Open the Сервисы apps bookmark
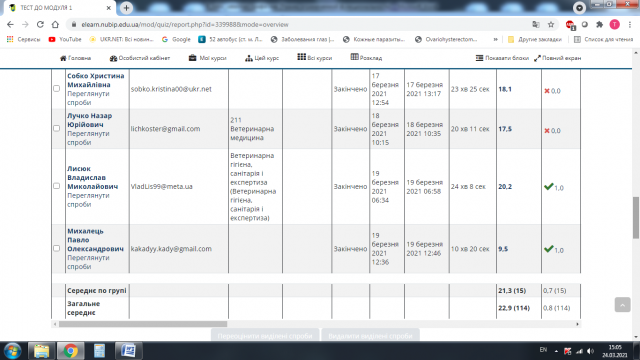This screenshot has height=360, width=640. (x=23, y=39)
